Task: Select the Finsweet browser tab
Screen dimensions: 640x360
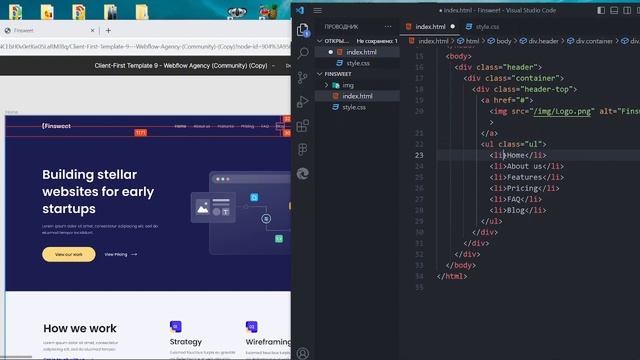Action: tap(49, 30)
